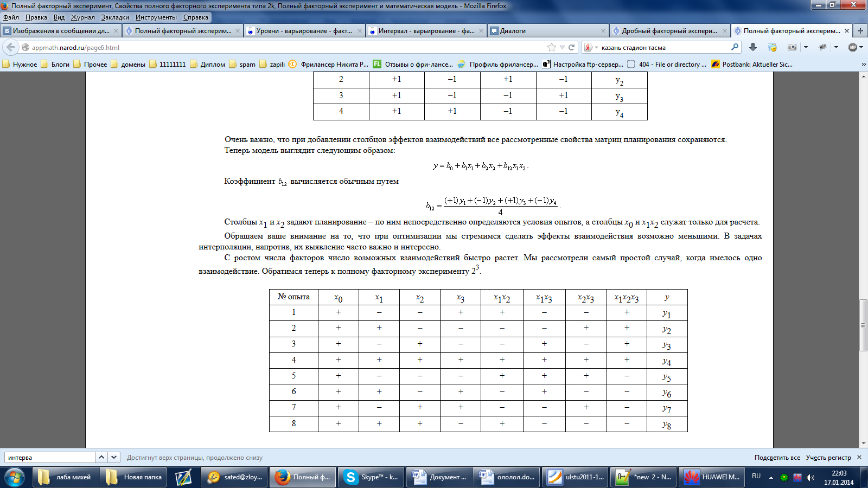Find previous match with the up arrow
The height and width of the screenshot is (488, 868).
point(101,457)
